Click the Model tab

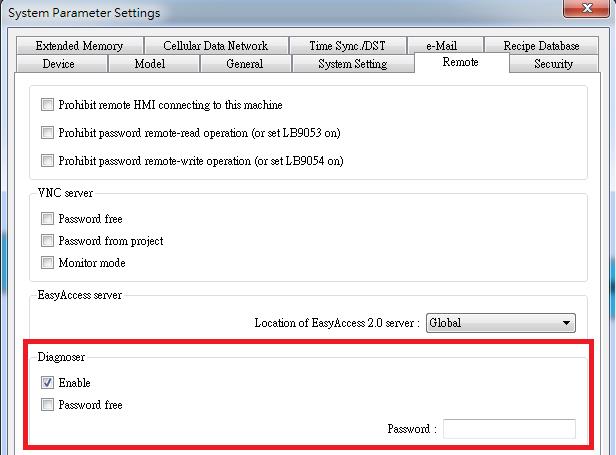tap(150, 64)
